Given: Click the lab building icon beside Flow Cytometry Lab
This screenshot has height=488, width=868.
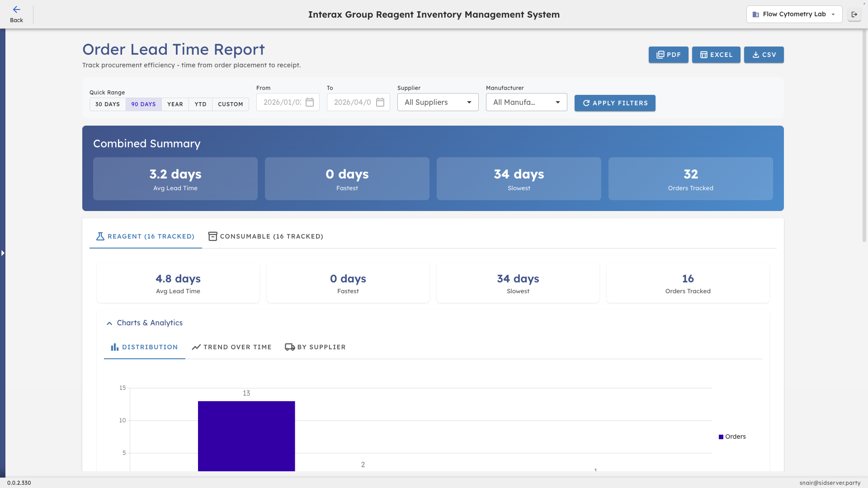Looking at the screenshot, I should point(756,14).
